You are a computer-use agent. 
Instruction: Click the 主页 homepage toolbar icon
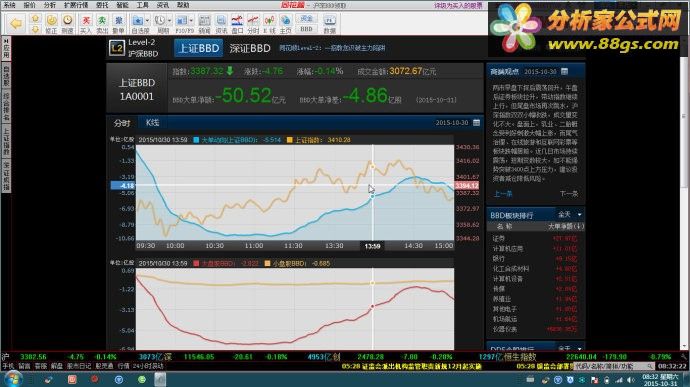286,24
